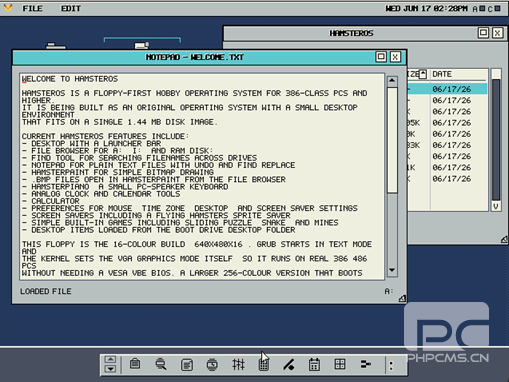Viewport: 509px width, 382px height.
Task: Open the sliders preferences launcher icon
Action: point(366,364)
